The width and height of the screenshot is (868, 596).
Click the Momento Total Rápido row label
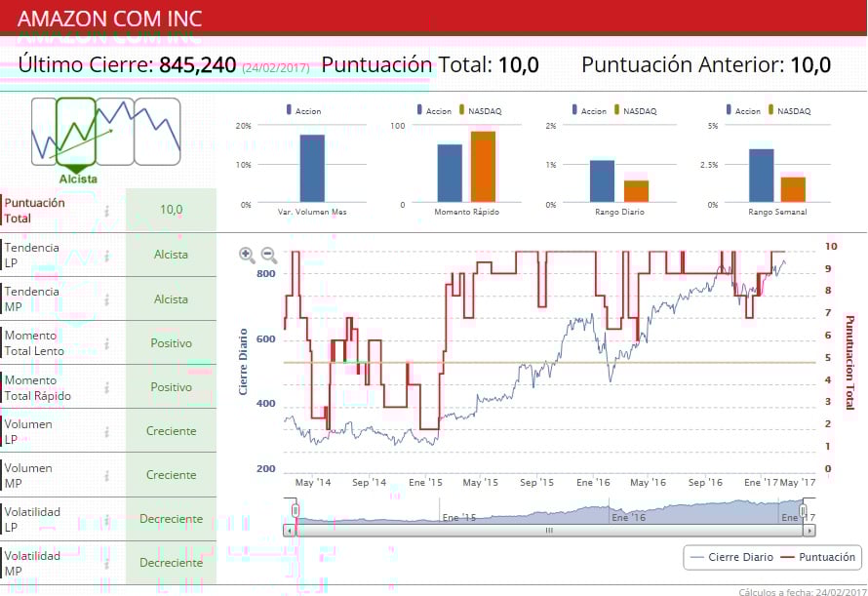(38, 387)
